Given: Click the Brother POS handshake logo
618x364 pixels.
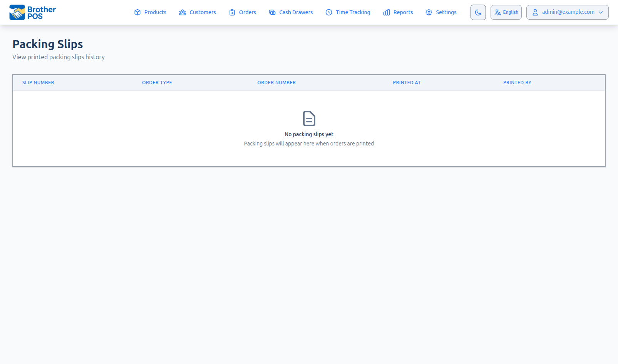Looking at the screenshot, I should [x=17, y=12].
